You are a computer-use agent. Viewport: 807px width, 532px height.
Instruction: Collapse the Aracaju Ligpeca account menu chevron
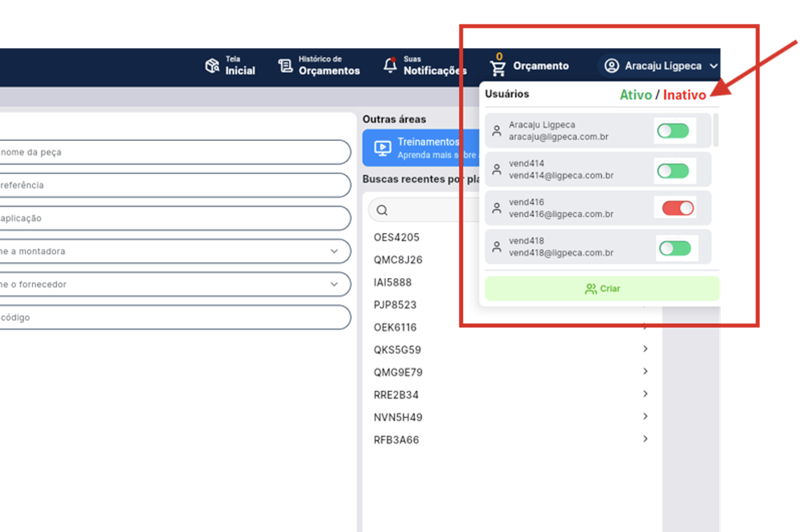click(x=713, y=66)
